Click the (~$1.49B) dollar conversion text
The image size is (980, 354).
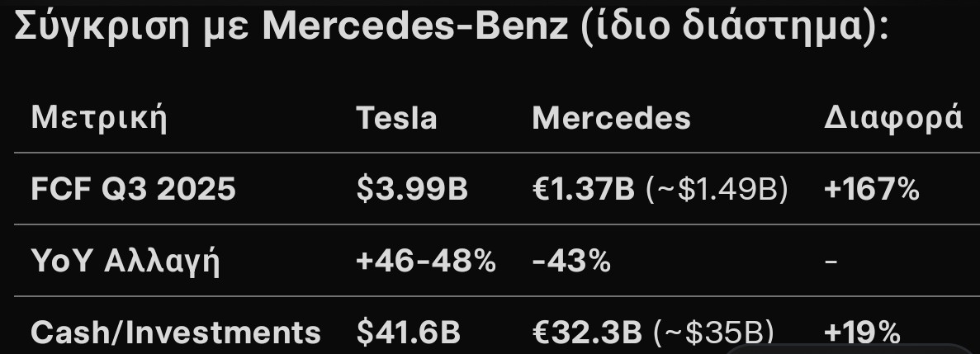click(x=716, y=190)
